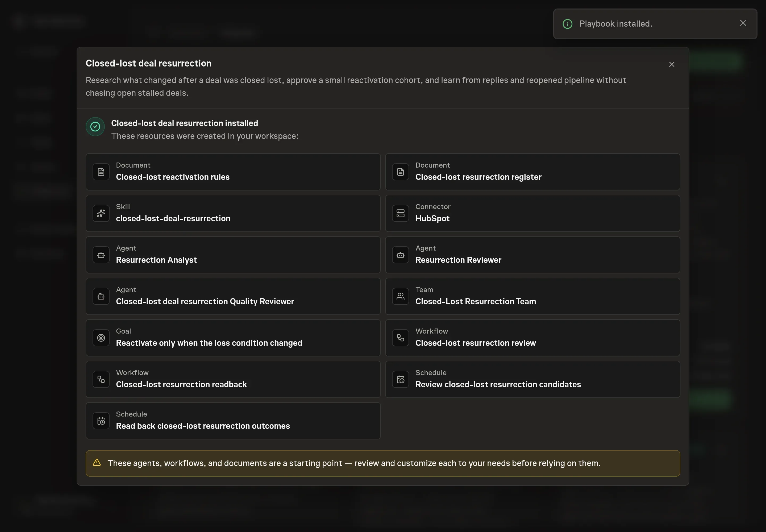This screenshot has width=766, height=532.
Task: Click the warning triangle icon in yellow banner
Action: pyautogui.click(x=97, y=463)
